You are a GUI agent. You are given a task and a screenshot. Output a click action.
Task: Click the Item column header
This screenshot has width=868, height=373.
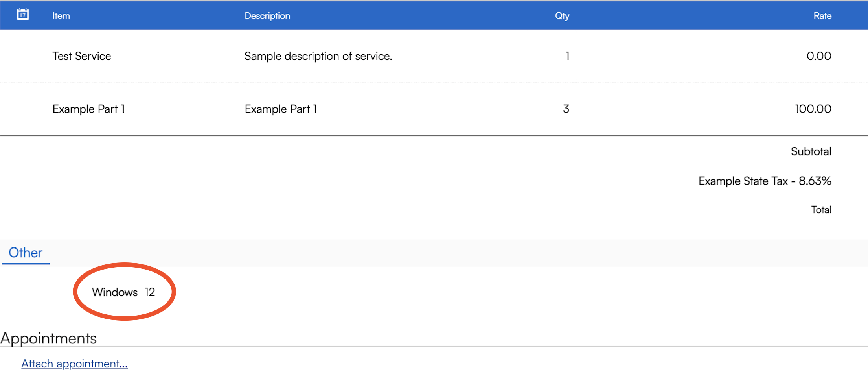click(x=61, y=16)
